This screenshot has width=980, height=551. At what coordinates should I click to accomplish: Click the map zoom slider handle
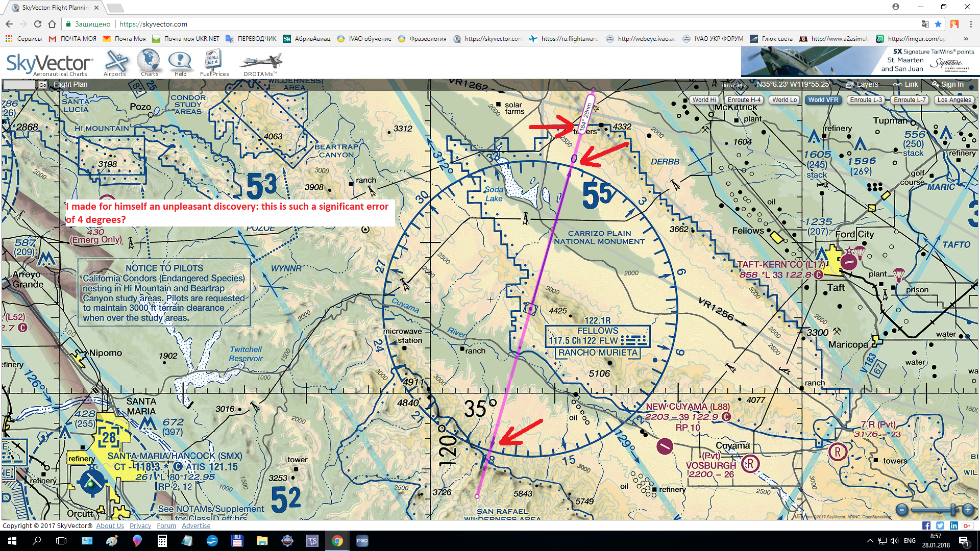[x=952, y=510]
